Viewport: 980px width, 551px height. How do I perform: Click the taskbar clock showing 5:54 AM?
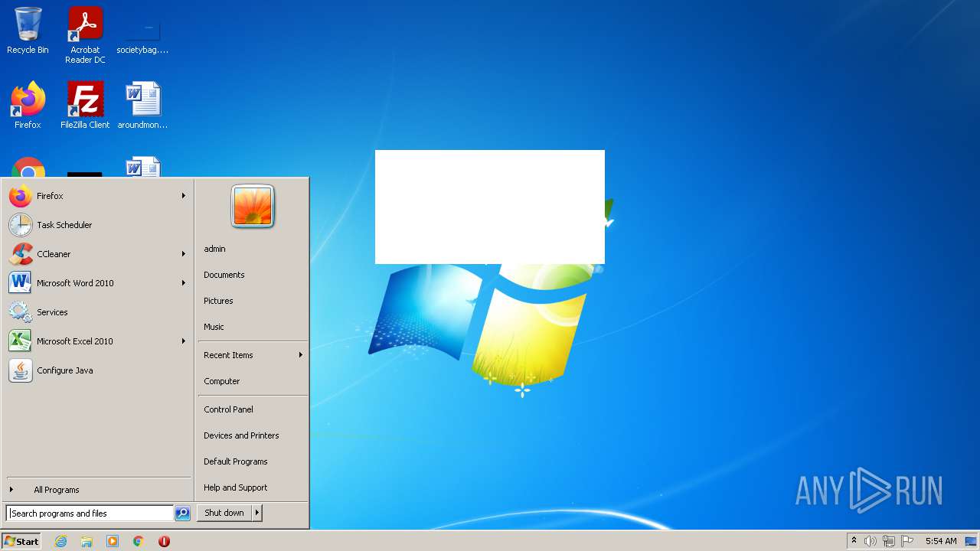(941, 541)
